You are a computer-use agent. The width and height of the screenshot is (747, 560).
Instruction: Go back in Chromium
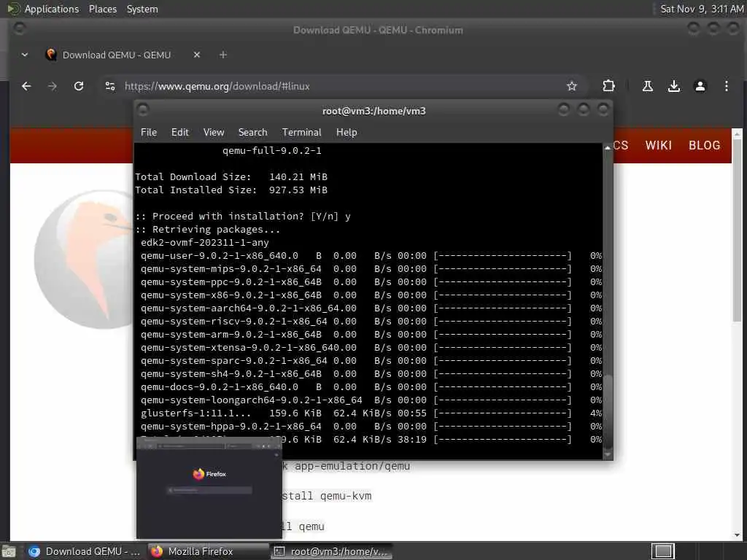click(26, 86)
